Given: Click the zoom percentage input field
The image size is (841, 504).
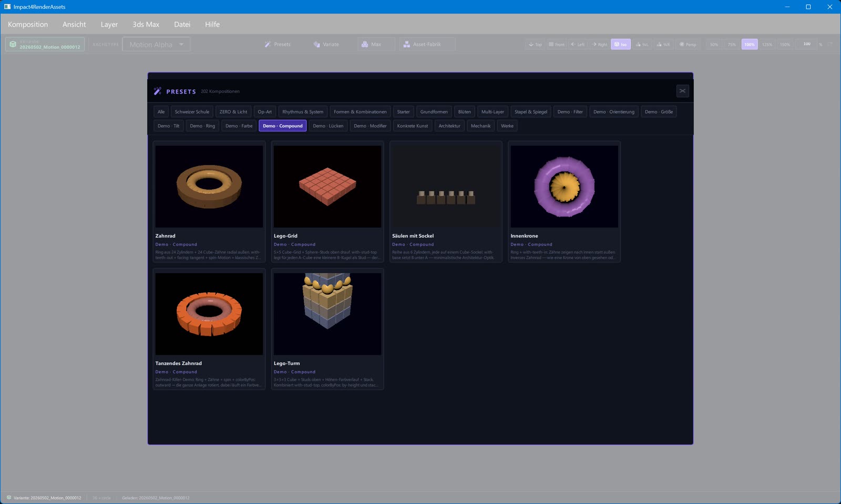Looking at the screenshot, I should tap(806, 44).
